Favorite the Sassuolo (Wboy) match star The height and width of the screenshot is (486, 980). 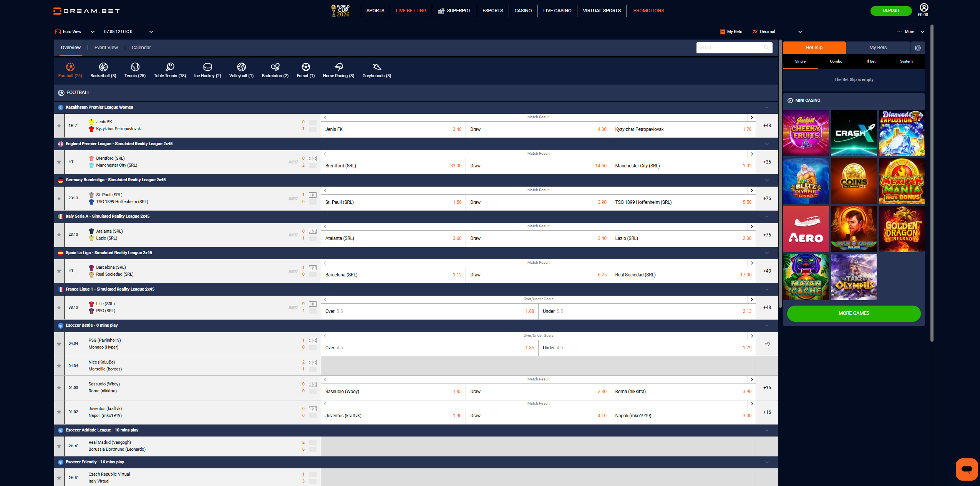(x=59, y=388)
